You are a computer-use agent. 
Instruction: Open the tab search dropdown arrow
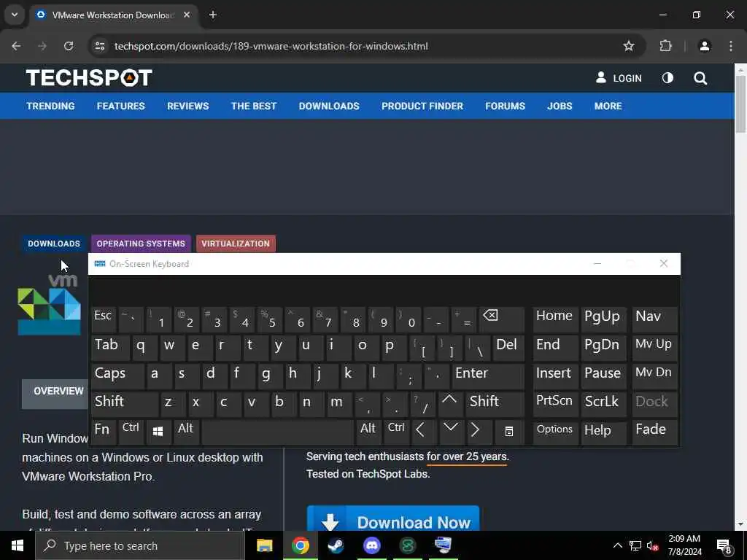[15, 15]
